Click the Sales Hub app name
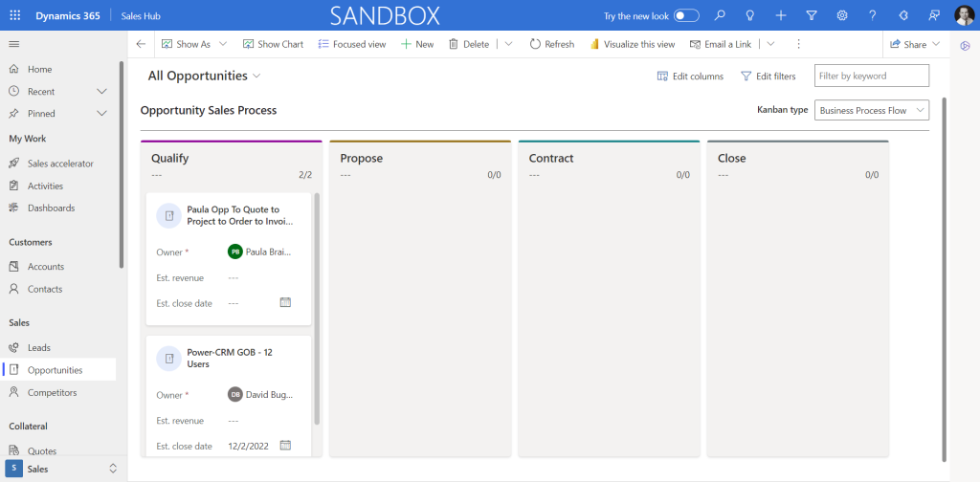The image size is (980, 482). [x=141, y=16]
